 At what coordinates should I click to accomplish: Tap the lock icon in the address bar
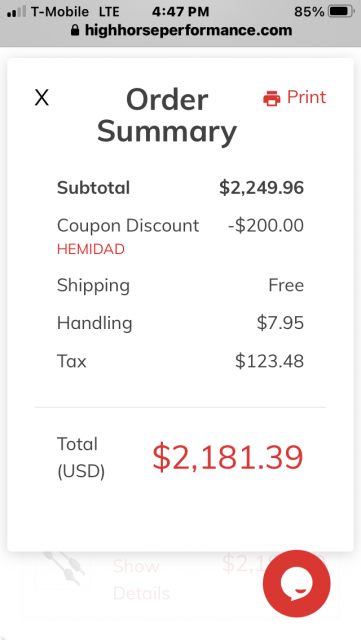(74, 30)
